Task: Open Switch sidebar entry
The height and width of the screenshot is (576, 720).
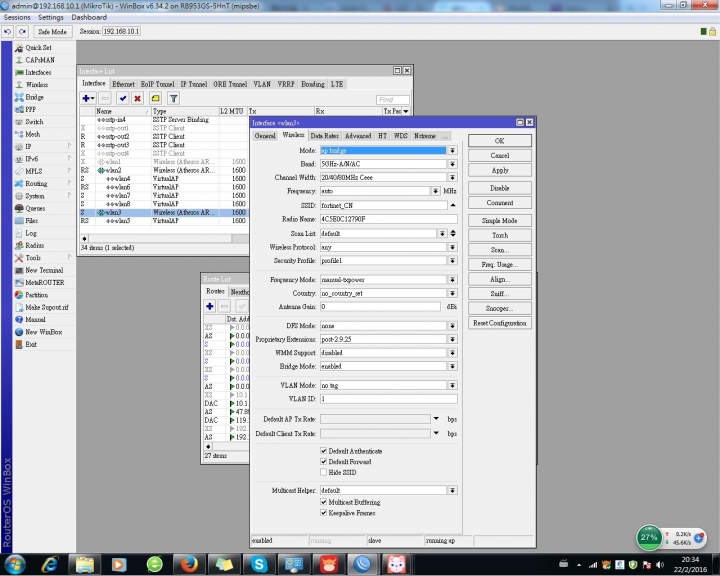Action: [34, 122]
